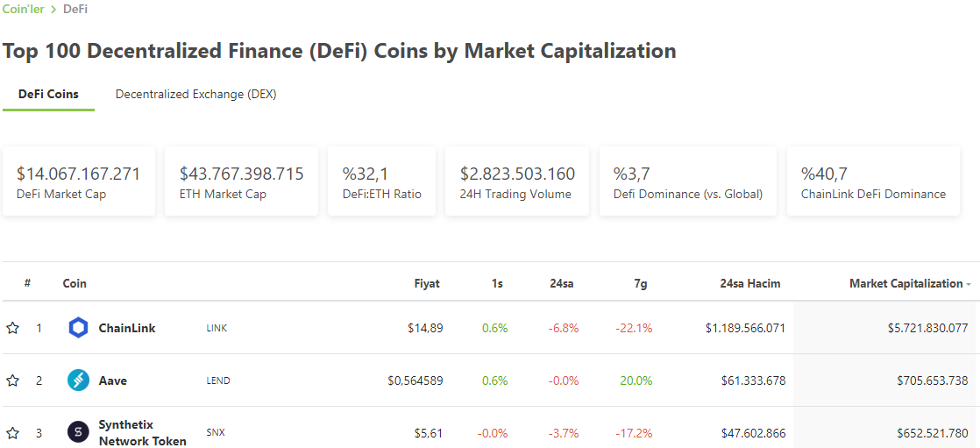Viewport: 980px width, 448px height.
Task: Sort by the # rank column header
Action: 27,284
